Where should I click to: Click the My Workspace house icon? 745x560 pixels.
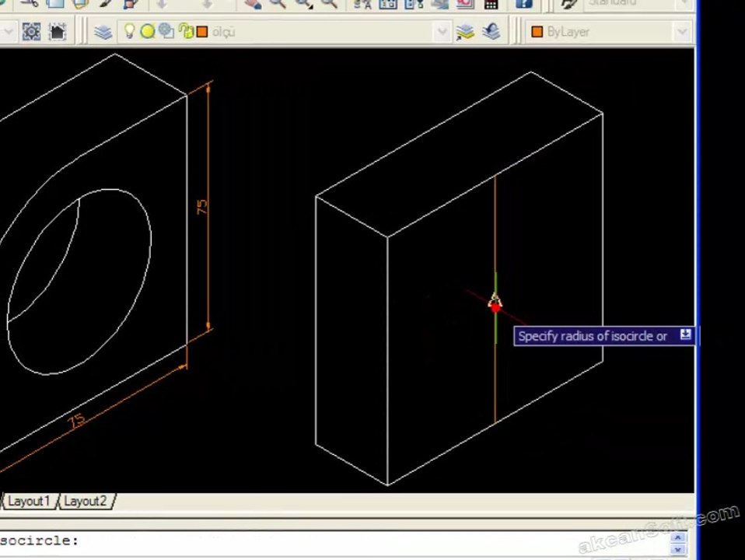coord(57,32)
